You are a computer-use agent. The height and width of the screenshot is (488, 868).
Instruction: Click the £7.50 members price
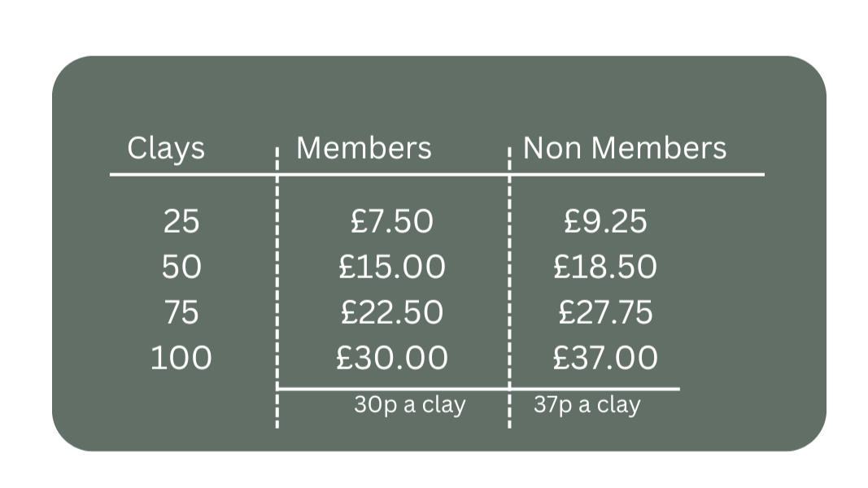[x=392, y=221]
